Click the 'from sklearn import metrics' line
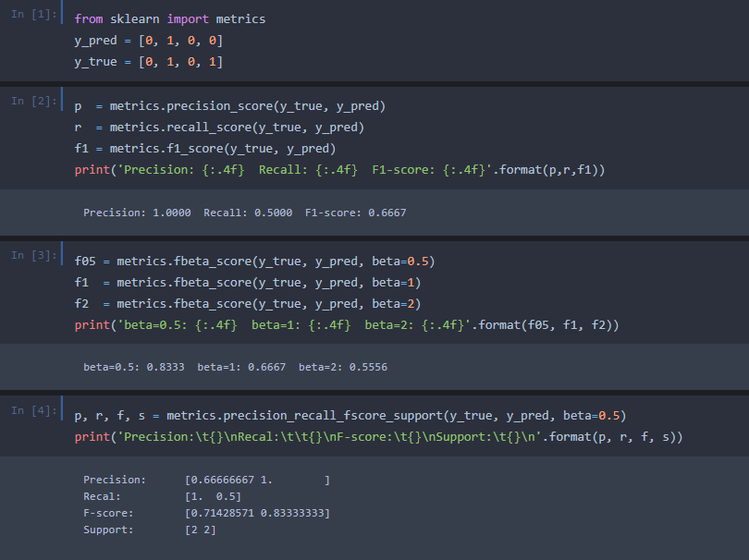The width and height of the screenshot is (749, 560). [x=169, y=19]
